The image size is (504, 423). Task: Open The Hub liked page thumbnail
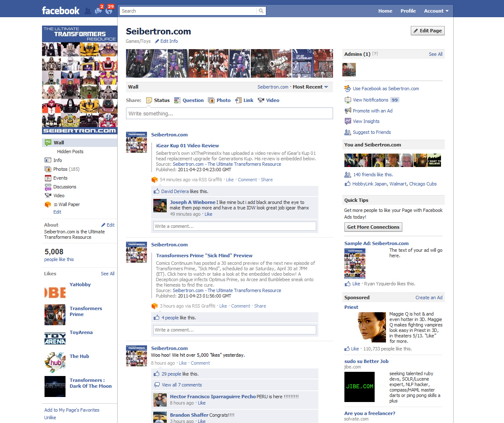[55, 363]
